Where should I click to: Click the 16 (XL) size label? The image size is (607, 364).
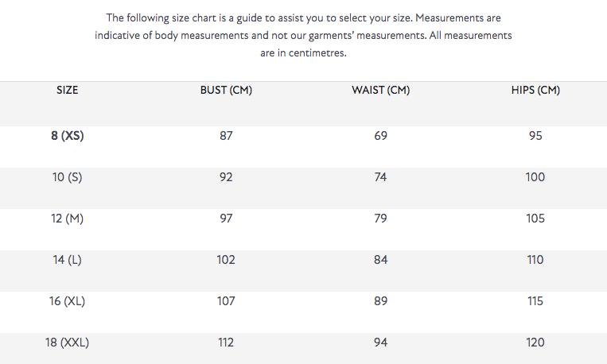click(68, 301)
